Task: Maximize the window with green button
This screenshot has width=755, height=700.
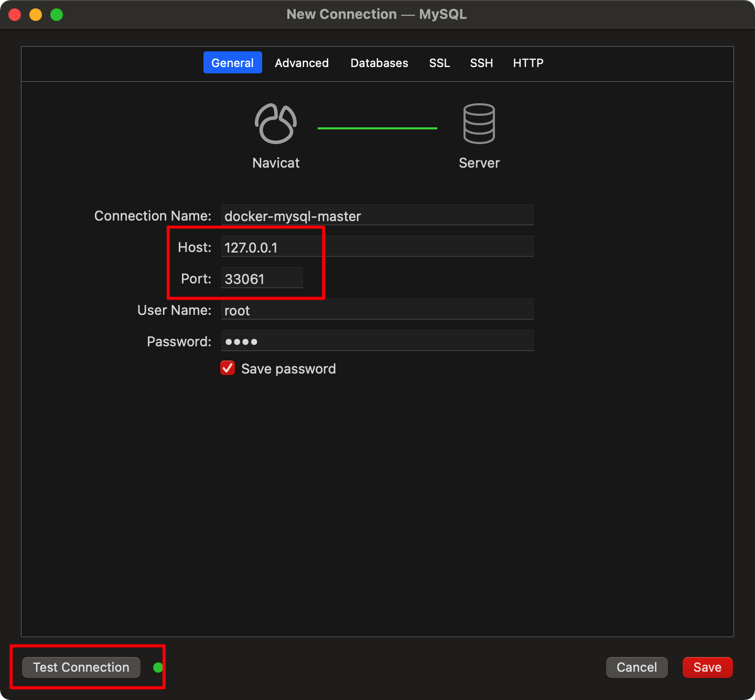Action: [x=57, y=15]
